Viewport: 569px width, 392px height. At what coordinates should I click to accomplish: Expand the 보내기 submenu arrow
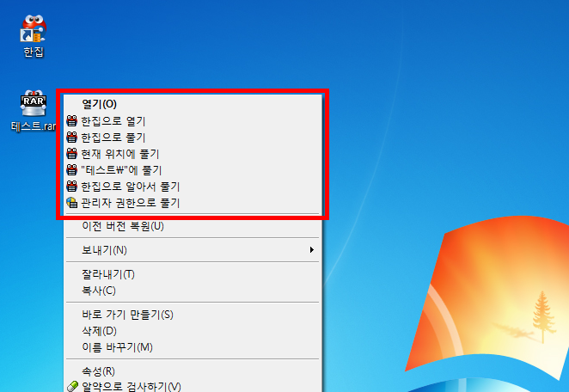pos(311,249)
